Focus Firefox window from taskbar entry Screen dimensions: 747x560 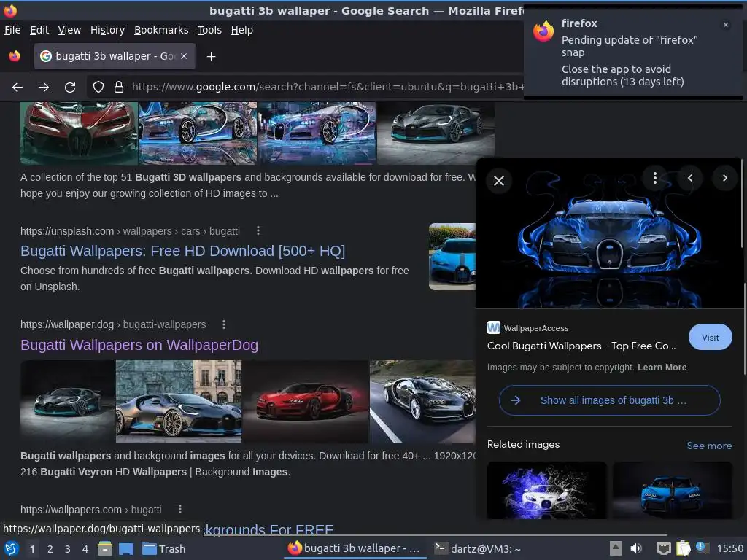[x=355, y=549]
